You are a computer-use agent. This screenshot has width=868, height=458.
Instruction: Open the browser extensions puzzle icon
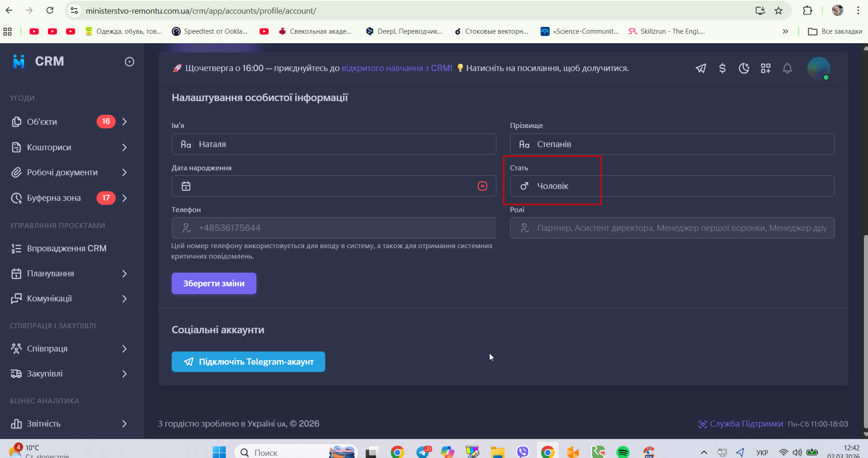point(807,10)
